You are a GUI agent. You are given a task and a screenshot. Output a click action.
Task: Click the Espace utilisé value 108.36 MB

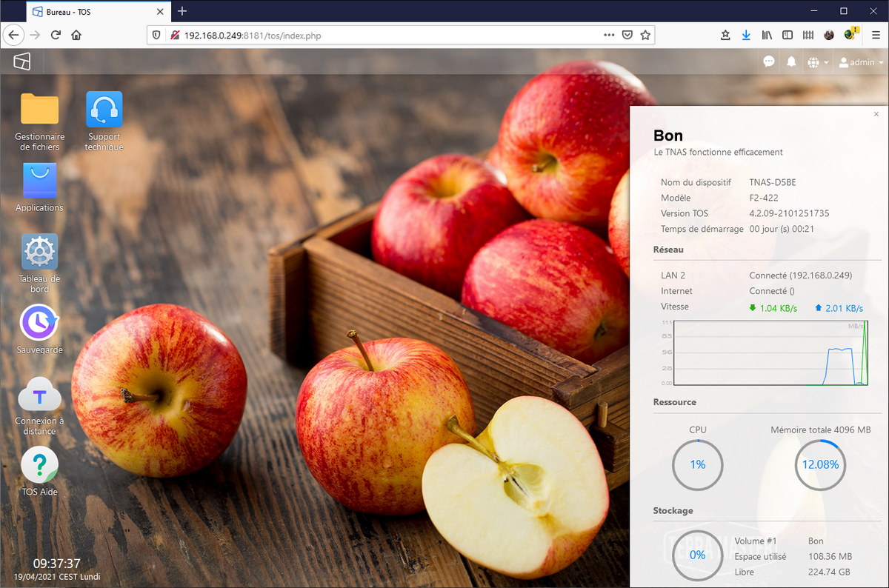[x=830, y=556]
